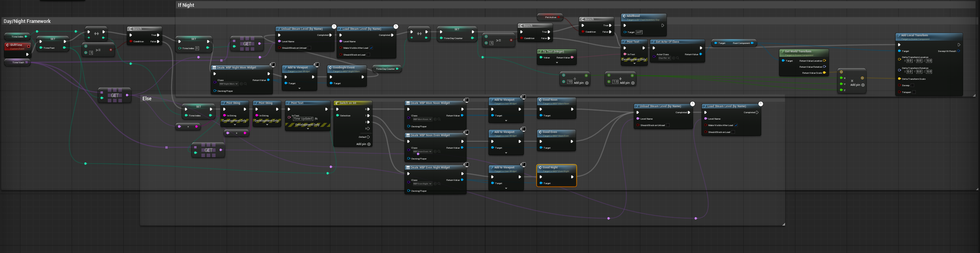
Task: Click the Else comment title
Action: coord(147,99)
